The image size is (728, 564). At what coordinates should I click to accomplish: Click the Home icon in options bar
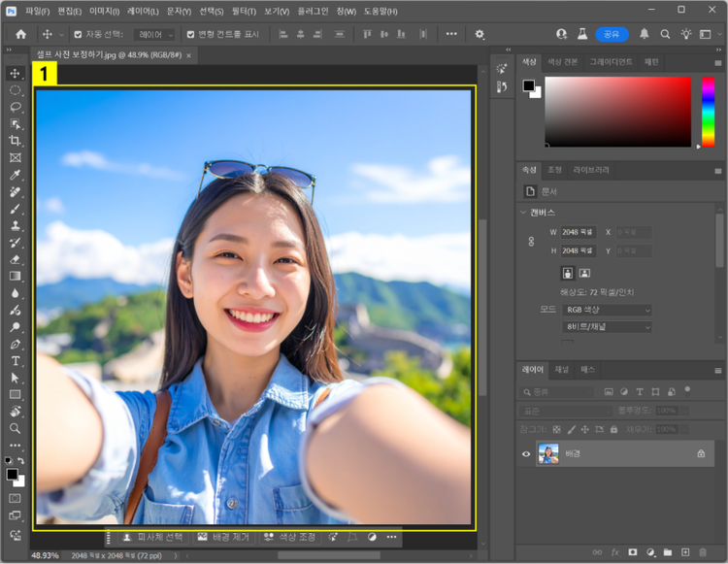click(20, 34)
